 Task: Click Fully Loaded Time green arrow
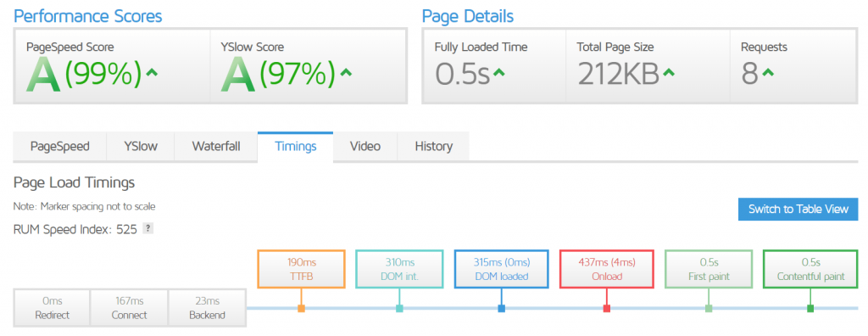click(x=498, y=72)
